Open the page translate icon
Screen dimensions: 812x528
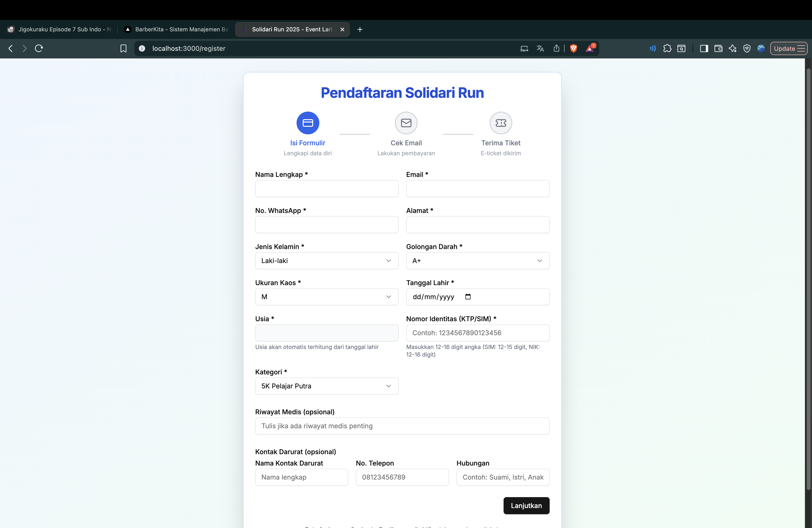tap(540, 48)
